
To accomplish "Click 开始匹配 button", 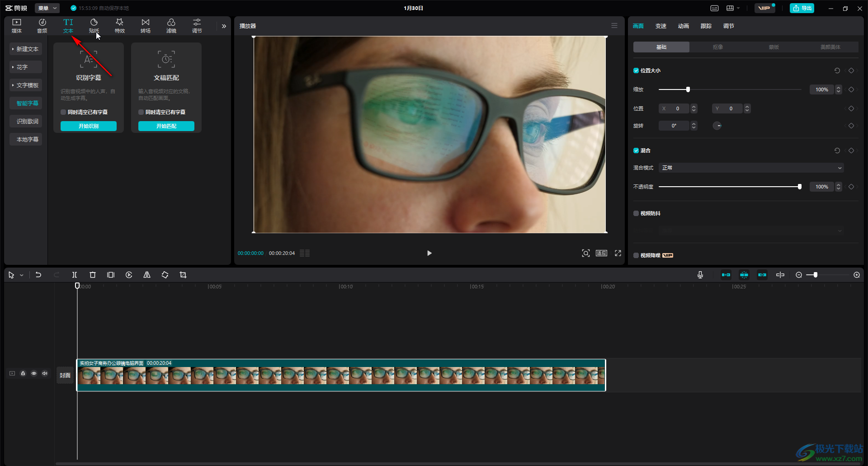I will [x=166, y=126].
